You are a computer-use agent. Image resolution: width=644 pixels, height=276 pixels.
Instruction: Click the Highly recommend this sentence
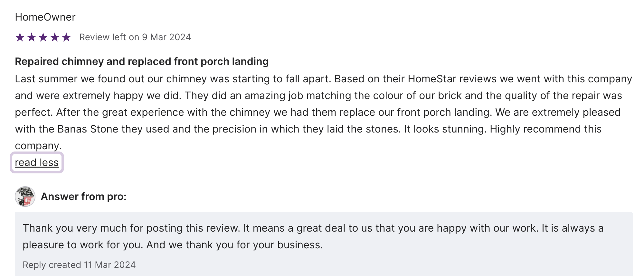(x=545, y=129)
